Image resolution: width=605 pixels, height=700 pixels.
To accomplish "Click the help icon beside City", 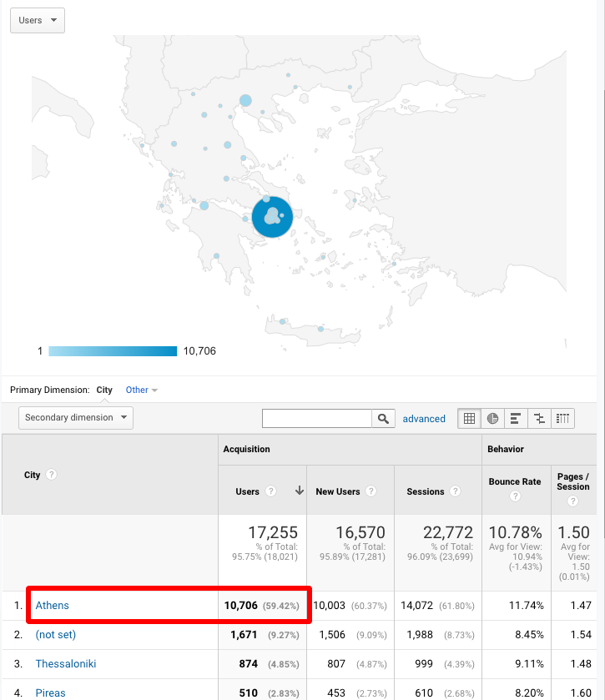I will click(52, 475).
